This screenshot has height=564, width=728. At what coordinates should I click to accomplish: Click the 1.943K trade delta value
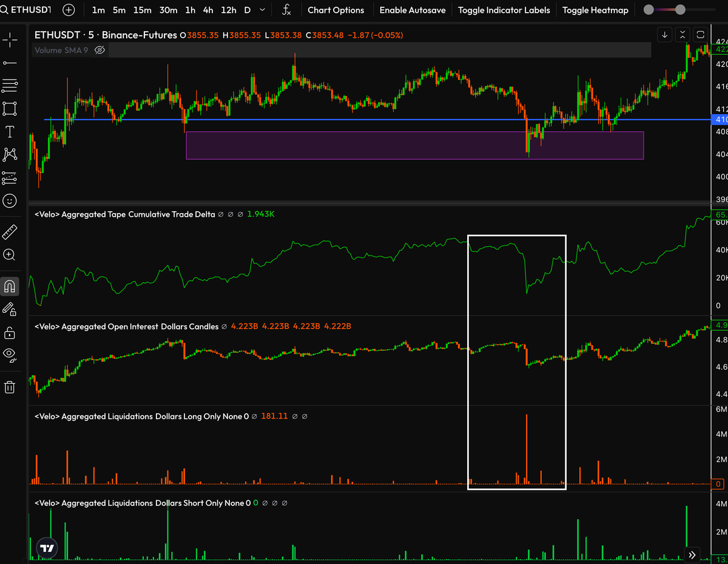tap(262, 214)
